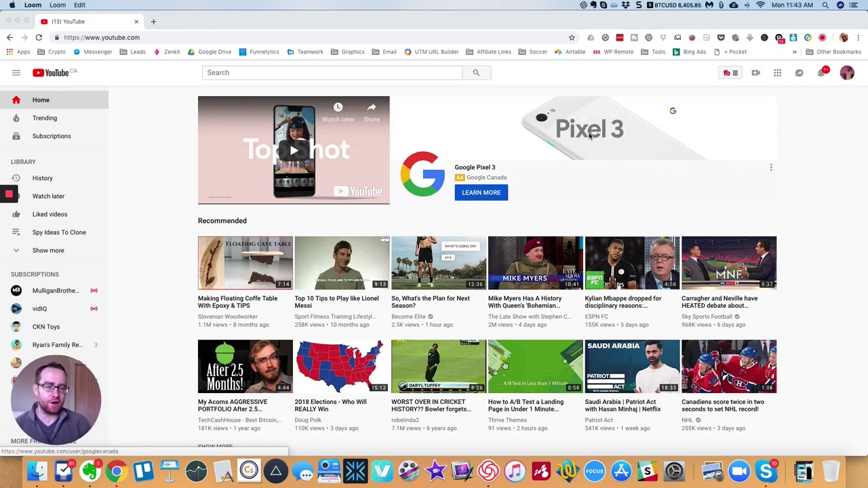Open the What's the Plan for Next Season title
Screen dimensions: 868x488
point(430,302)
